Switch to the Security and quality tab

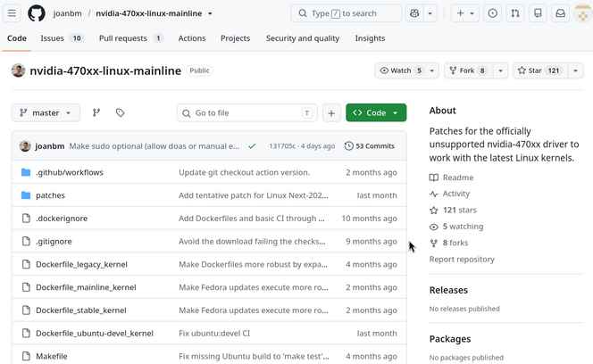coord(303,38)
